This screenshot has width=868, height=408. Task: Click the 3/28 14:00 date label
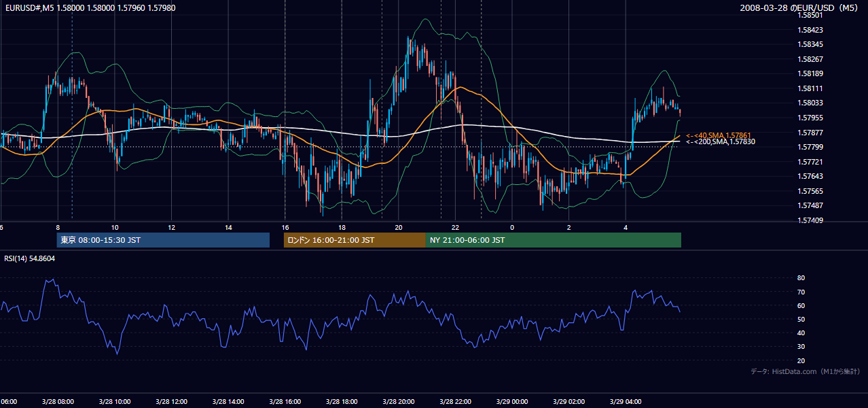228,402
